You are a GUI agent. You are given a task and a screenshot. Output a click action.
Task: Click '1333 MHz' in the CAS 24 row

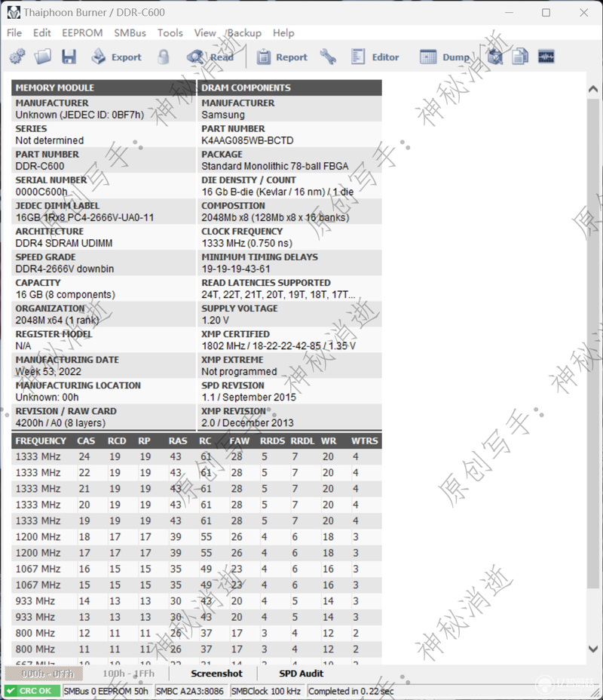point(38,456)
